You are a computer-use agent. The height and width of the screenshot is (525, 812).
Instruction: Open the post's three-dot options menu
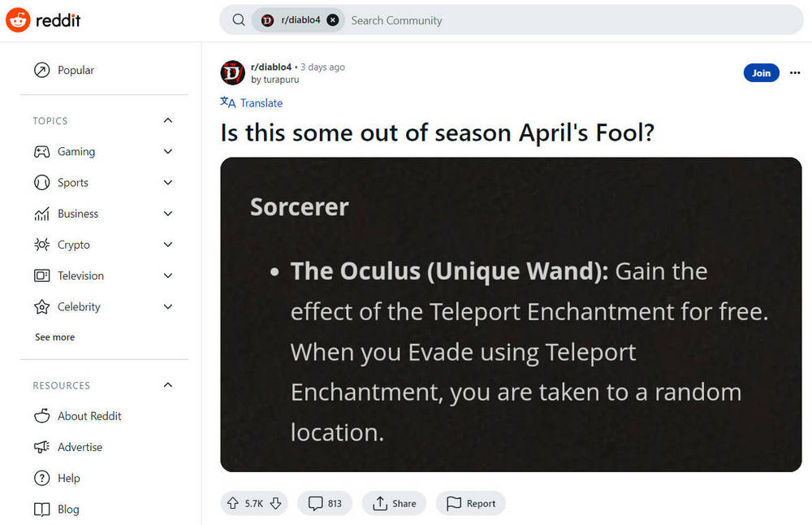point(794,73)
